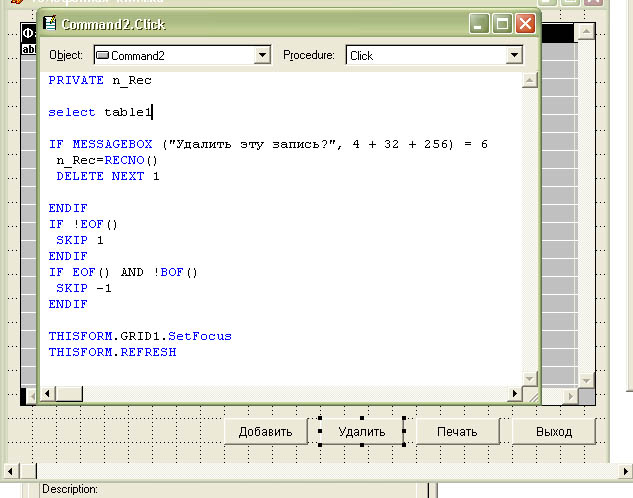Click the form grid's scroll down arrow

[x=586, y=380]
